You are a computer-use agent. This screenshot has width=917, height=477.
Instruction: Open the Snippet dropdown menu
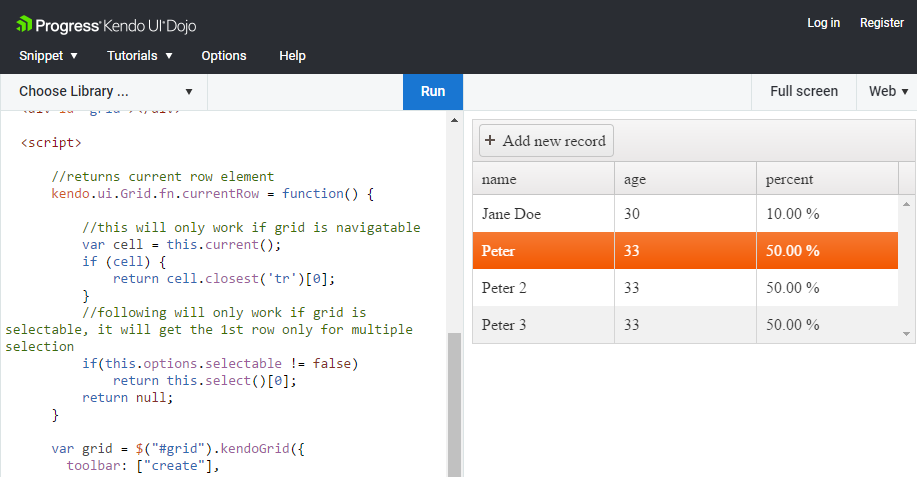coord(48,56)
